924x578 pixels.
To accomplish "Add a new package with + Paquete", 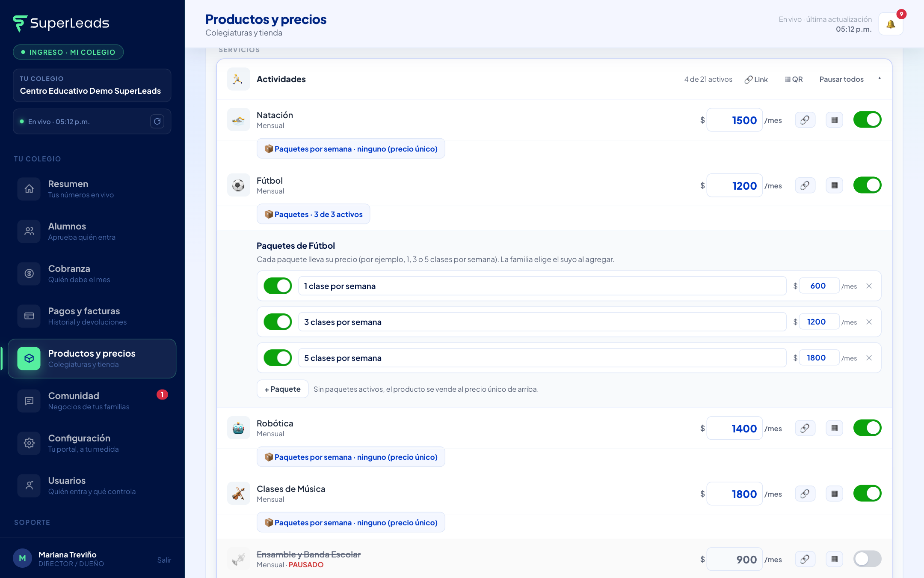I will pos(282,389).
